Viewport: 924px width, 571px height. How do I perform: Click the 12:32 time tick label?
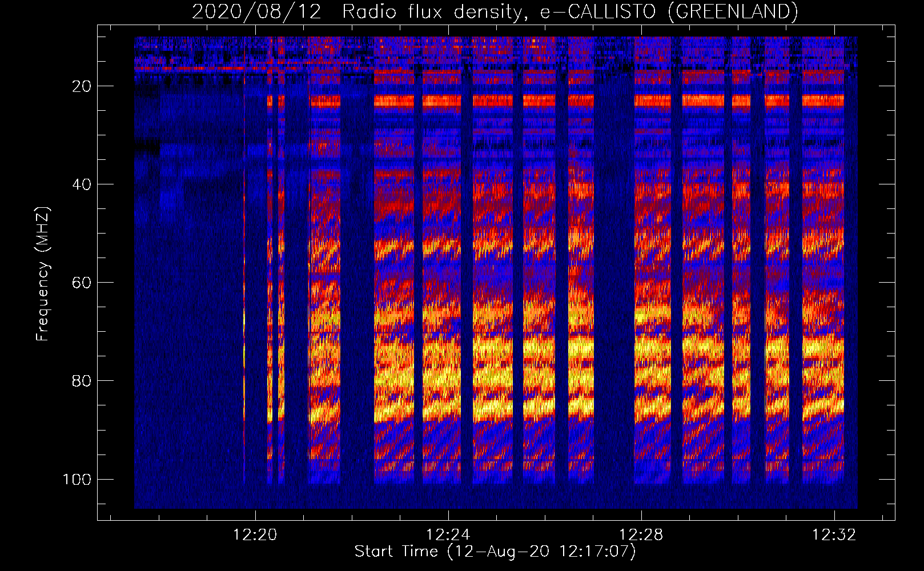click(834, 534)
